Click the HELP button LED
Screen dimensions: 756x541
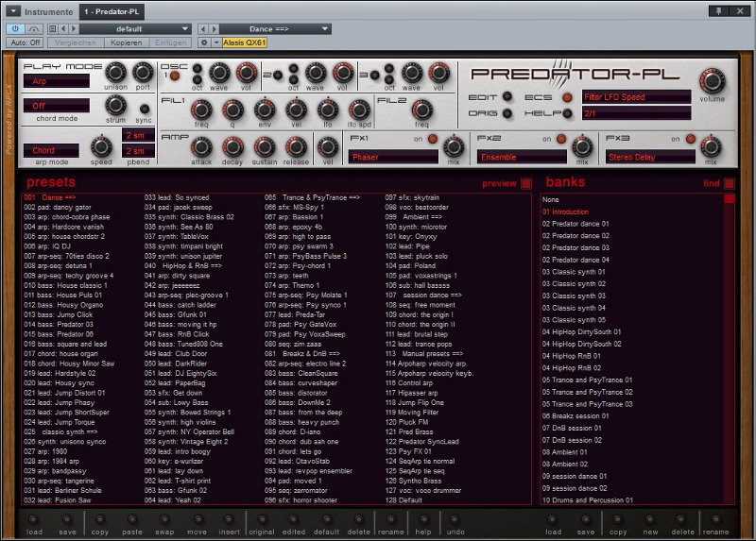click(568, 113)
